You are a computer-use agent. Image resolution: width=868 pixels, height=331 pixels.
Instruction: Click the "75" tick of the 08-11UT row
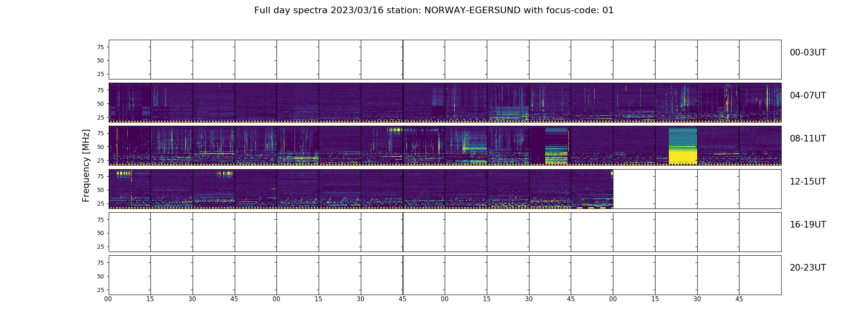[x=100, y=133]
